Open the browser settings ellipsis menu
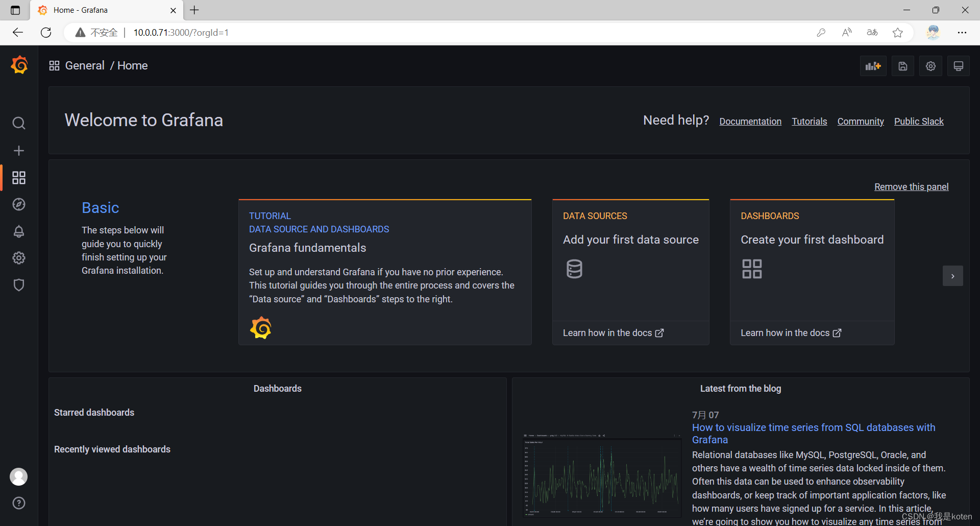980x526 pixels. pyautogui.click(x=962, y=33)
